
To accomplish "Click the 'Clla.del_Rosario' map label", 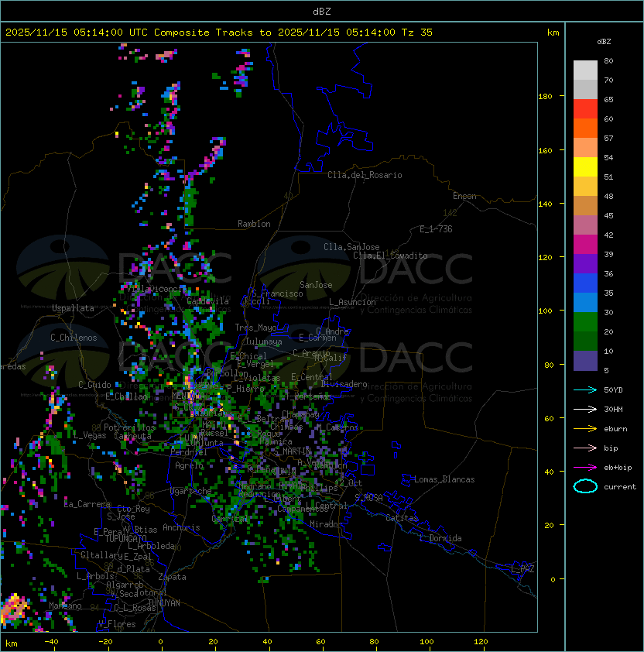I will 365,175.
